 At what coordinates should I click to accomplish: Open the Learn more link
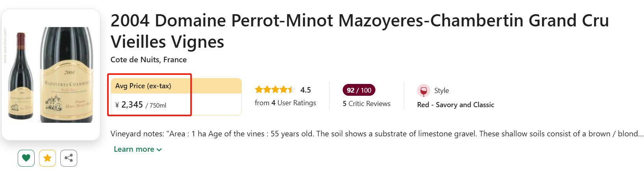tap(134, 149)
